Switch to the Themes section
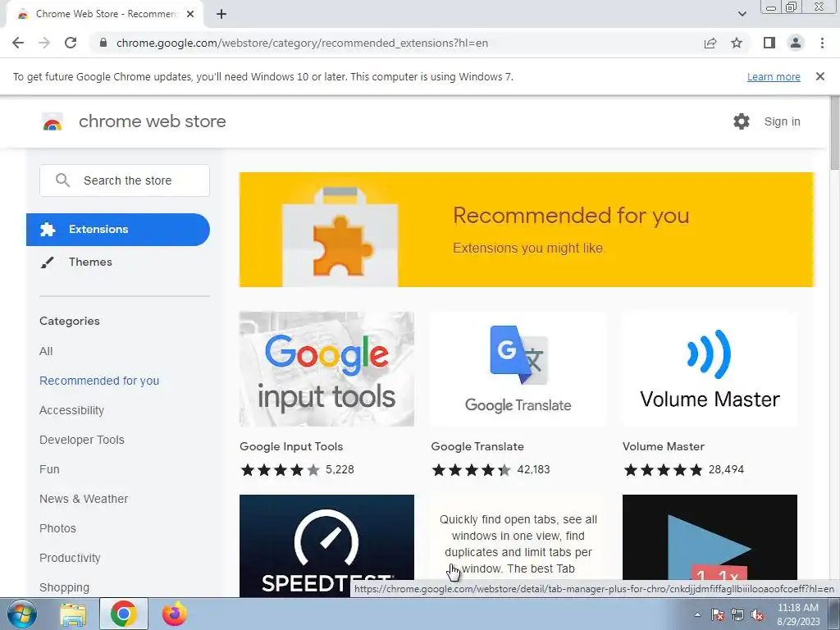Image resolution: width=840 pixels, height=630 pixels. 90,262
